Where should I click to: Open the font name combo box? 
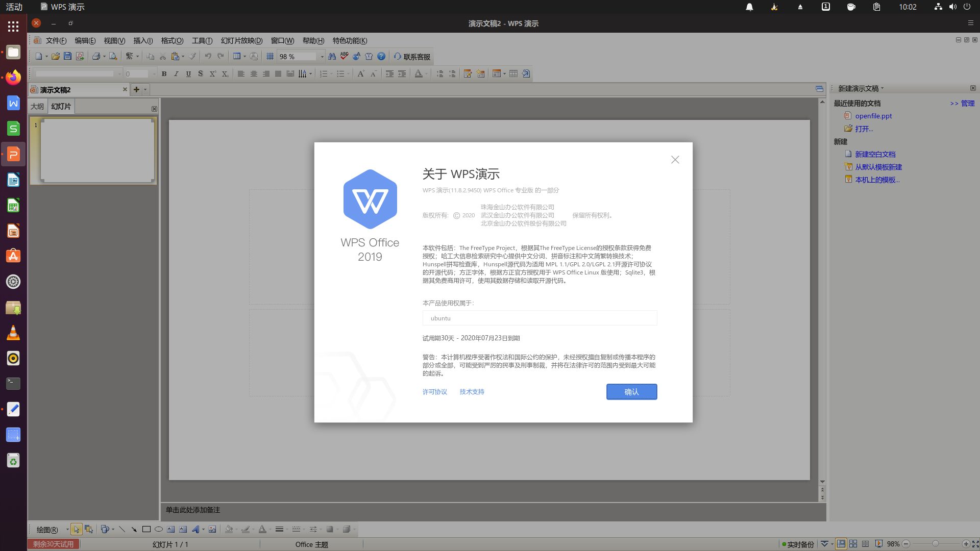tap(79, 74)
